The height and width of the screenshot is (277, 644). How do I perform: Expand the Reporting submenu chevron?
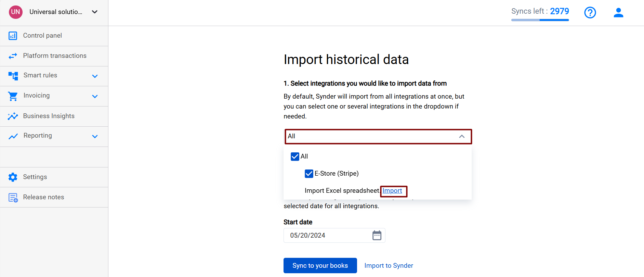(95, 136)
